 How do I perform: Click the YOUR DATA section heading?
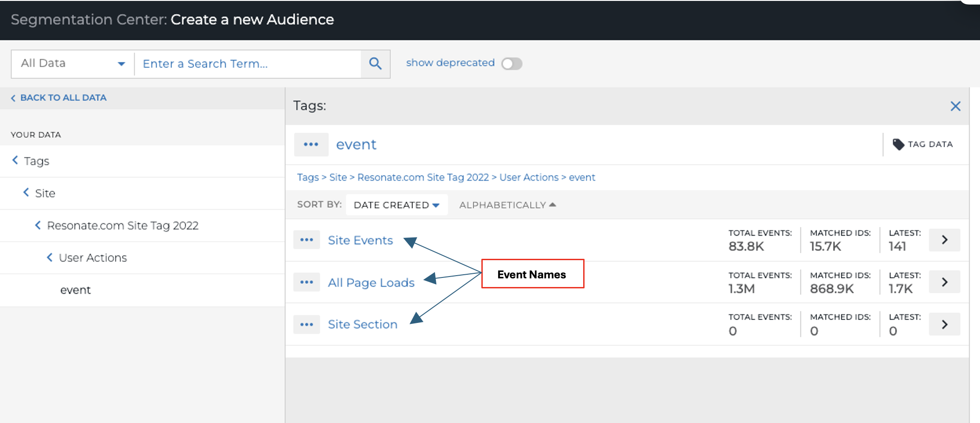coord(36,135)
